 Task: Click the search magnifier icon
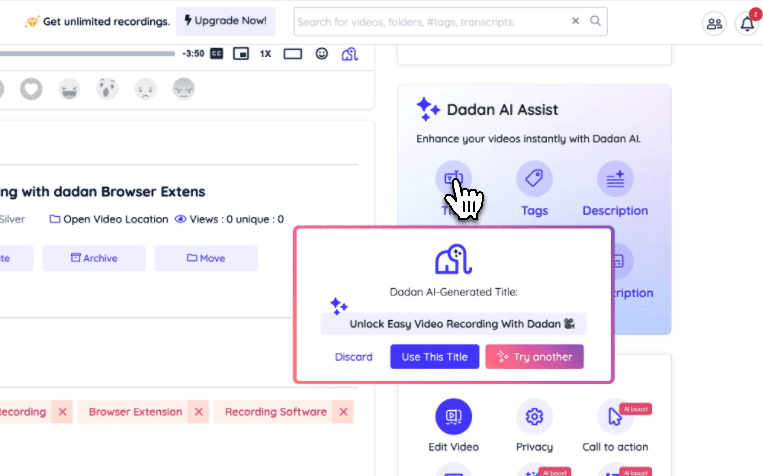tap(595, 21)
